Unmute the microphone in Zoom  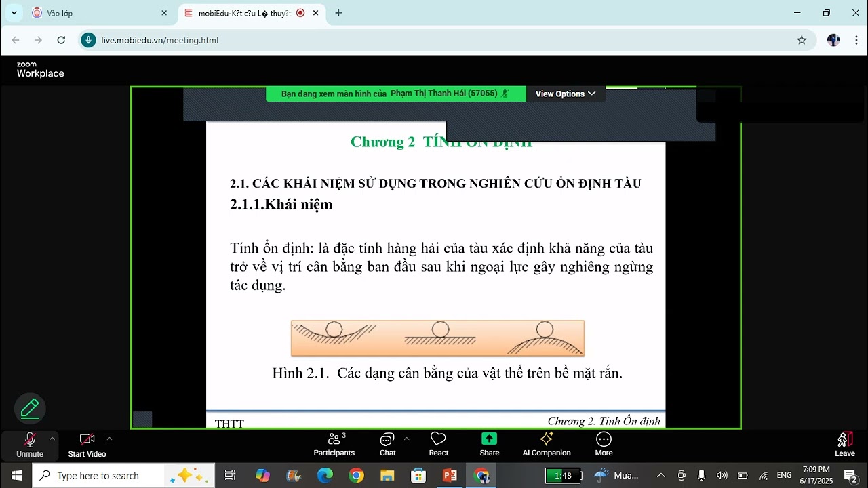pyautogui.click(x=29, y=445)
